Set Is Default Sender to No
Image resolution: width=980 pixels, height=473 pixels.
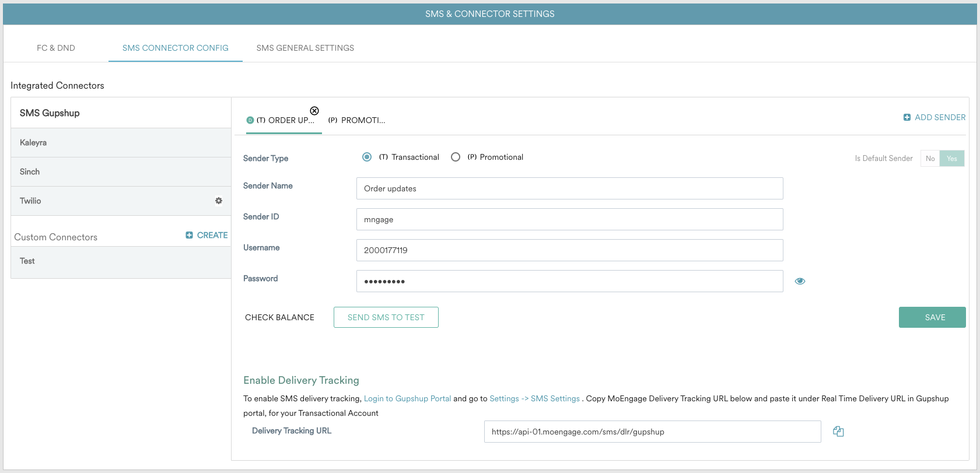point(930,159)
